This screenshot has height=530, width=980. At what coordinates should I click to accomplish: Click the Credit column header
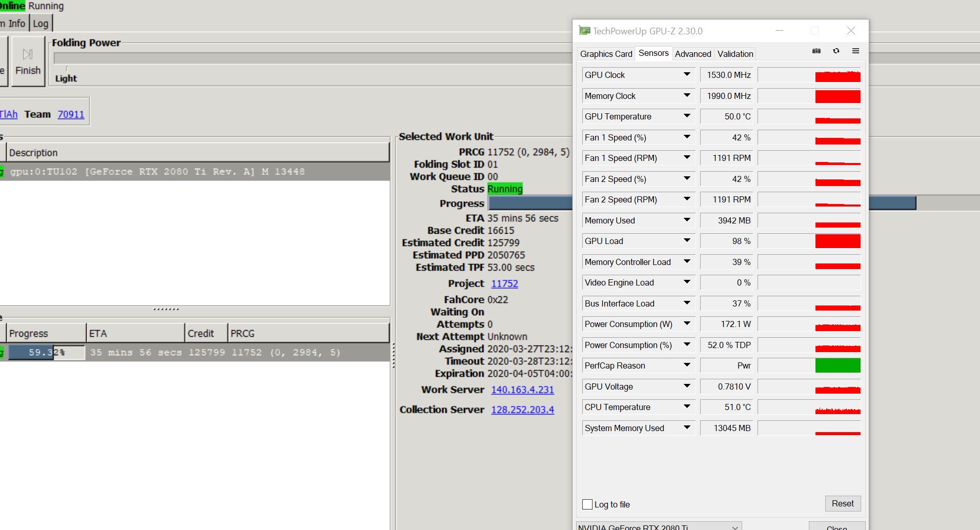(x=206, y=333)
